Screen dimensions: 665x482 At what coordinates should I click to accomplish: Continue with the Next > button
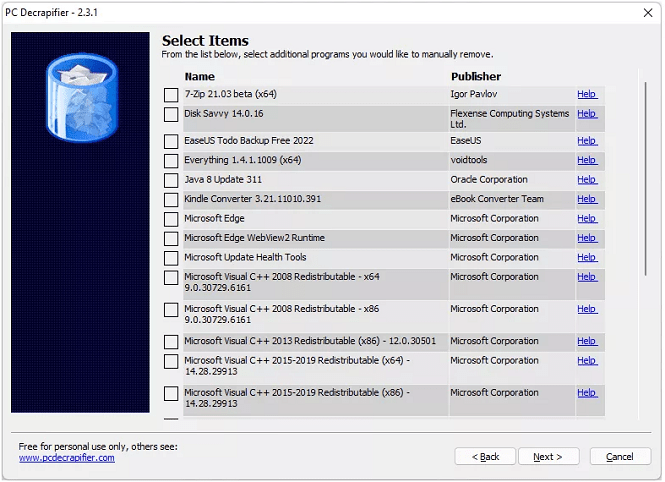(548, 457)
